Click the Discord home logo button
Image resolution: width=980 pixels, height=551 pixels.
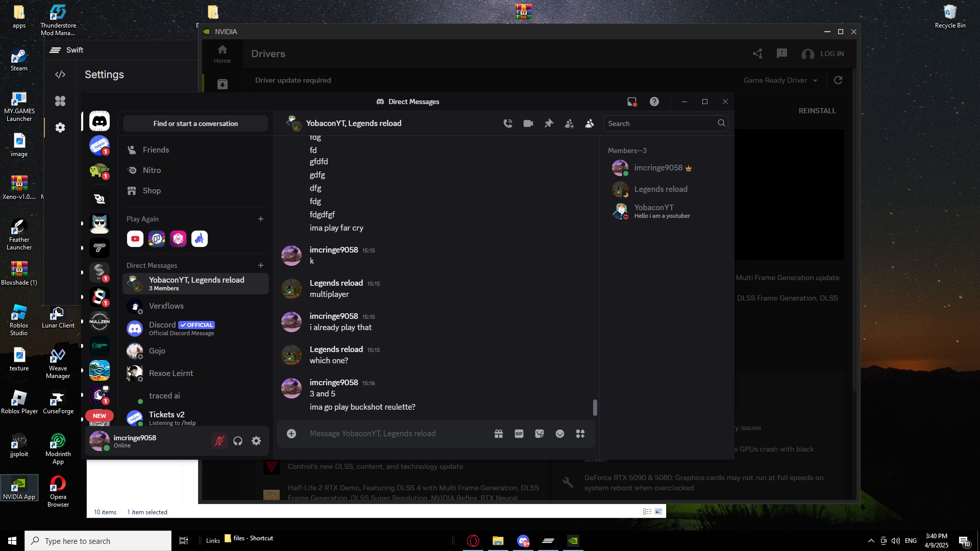100,121
